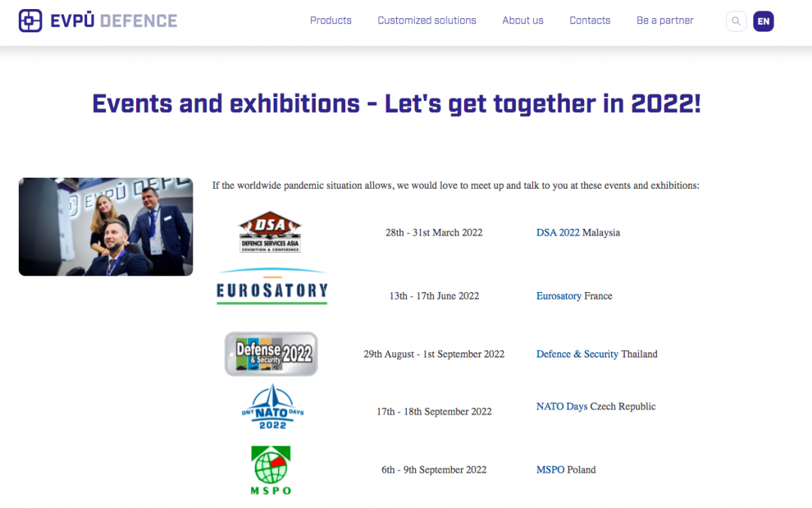Open the About us dropdown

click(x=523, y=20)
